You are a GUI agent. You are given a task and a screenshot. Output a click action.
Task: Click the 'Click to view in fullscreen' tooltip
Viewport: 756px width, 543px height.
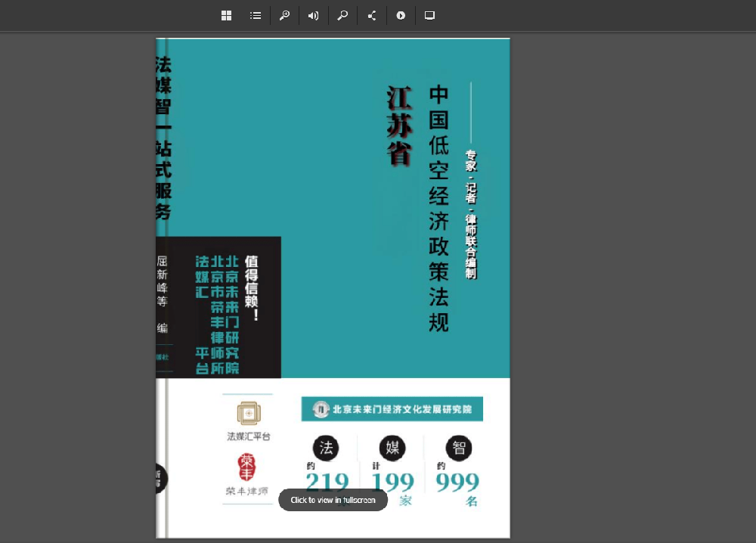(x=333, y=500)
